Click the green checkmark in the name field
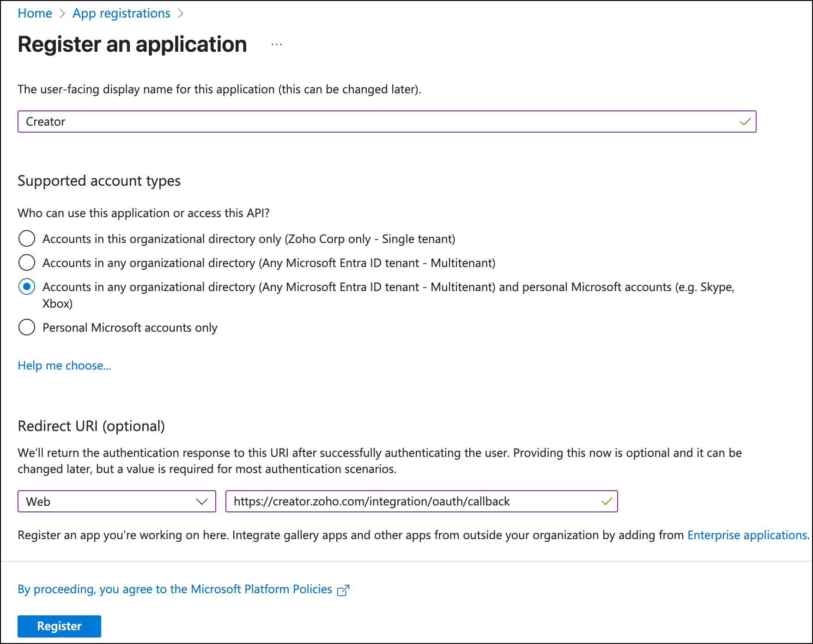The width and height of the screenshot is (813, 644). pyautogui.click(x=745, y=122)
